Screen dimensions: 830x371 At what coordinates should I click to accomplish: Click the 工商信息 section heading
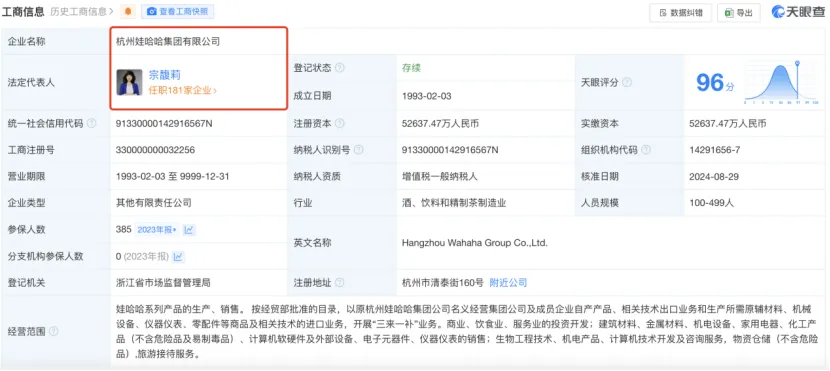(24, 11)
